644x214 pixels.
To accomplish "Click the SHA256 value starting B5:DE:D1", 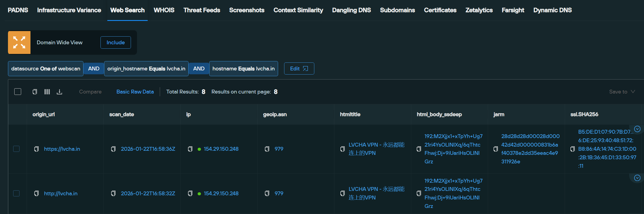I will pyautogui.click(x=607, y=149).
